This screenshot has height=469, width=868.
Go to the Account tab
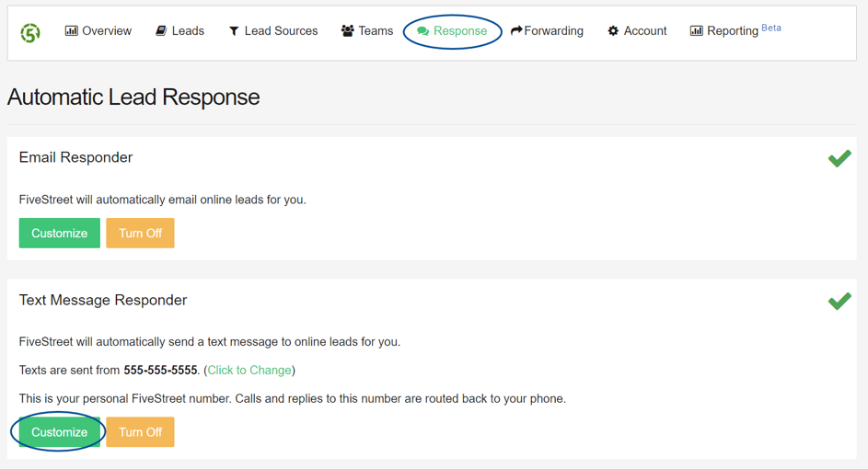637,31
